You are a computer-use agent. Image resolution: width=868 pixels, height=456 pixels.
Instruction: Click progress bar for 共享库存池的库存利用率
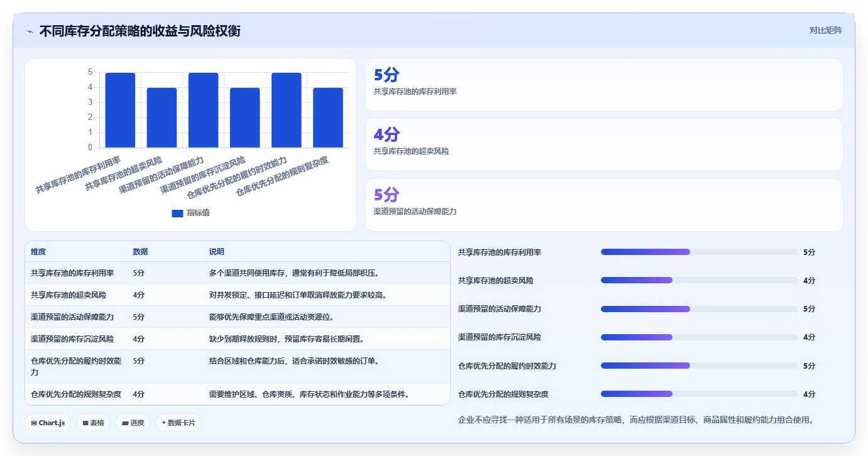coord(699,252)
